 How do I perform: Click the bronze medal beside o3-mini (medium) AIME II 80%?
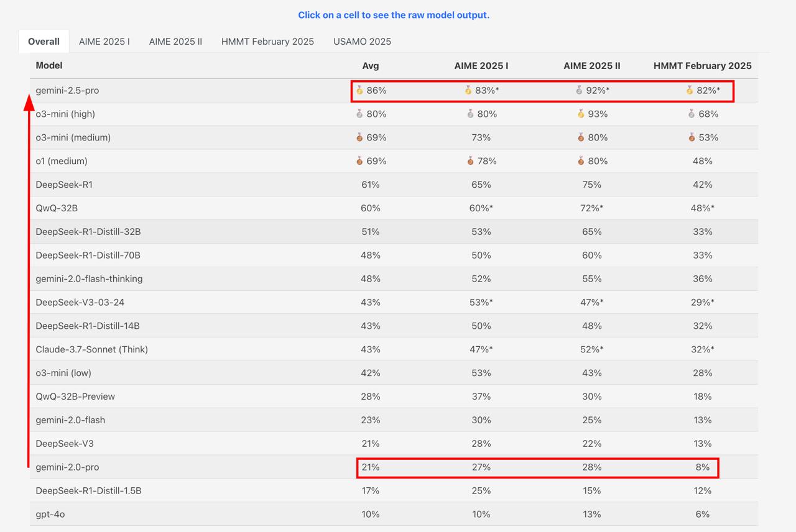click(581, 137)
